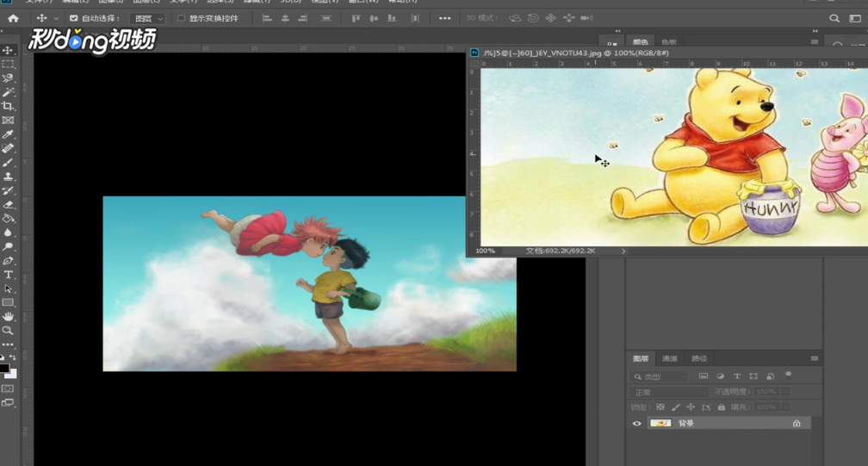Toggle smart object layer filter icon
The image size is (868, 466).
[770, 376]
